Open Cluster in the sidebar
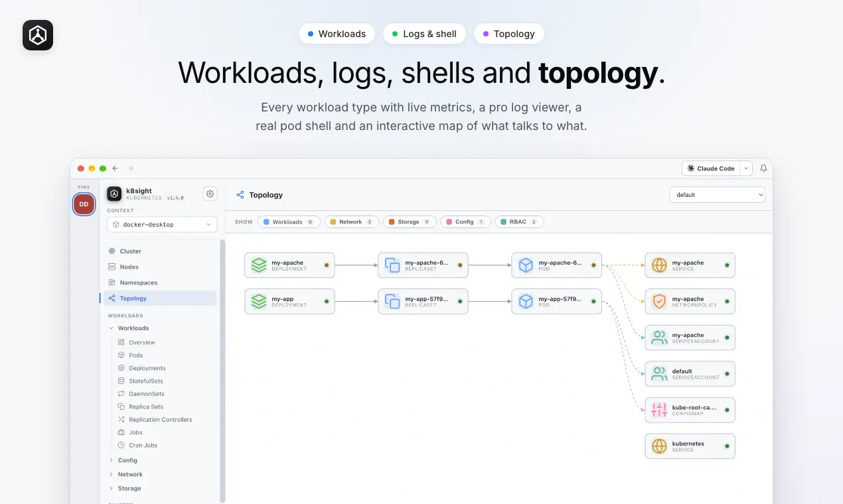 pyautogui.click(x=160, y=251)
